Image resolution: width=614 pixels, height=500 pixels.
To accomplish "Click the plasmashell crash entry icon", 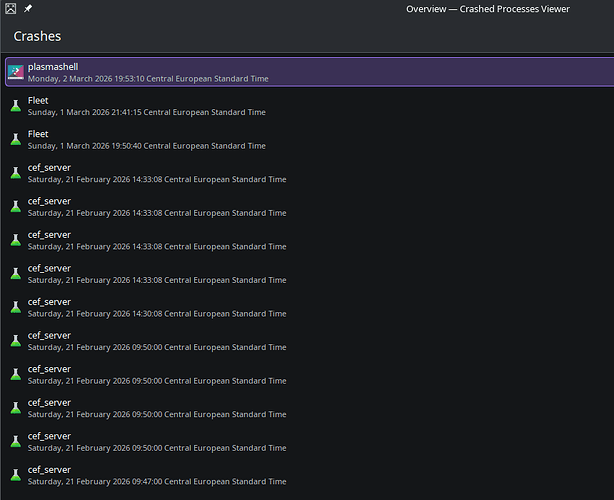I will tap(15, 72).
